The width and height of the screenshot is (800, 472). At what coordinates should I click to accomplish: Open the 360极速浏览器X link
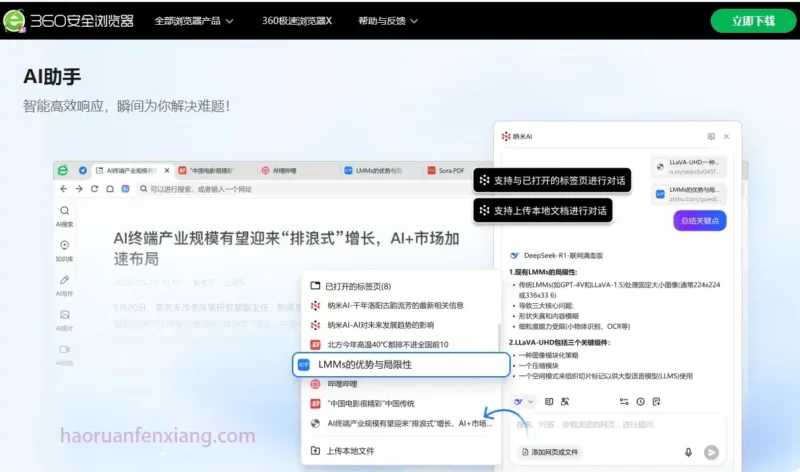coord(296,21)
